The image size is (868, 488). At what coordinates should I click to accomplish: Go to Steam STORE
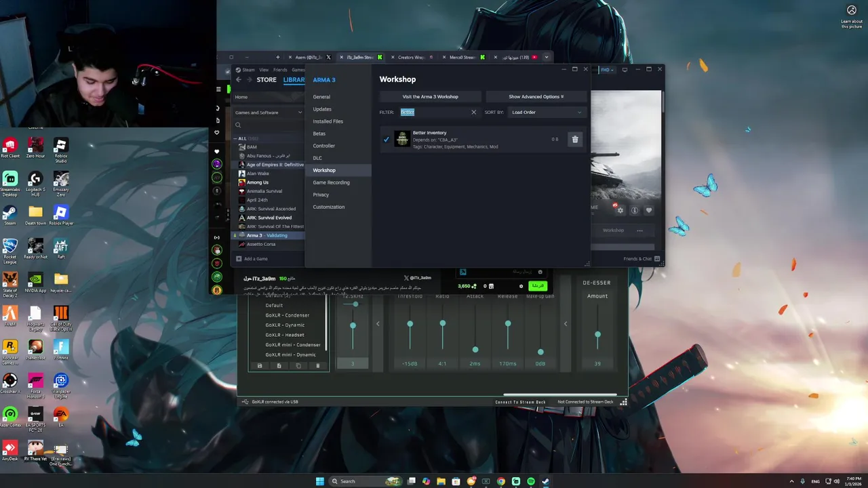(267, 80)
